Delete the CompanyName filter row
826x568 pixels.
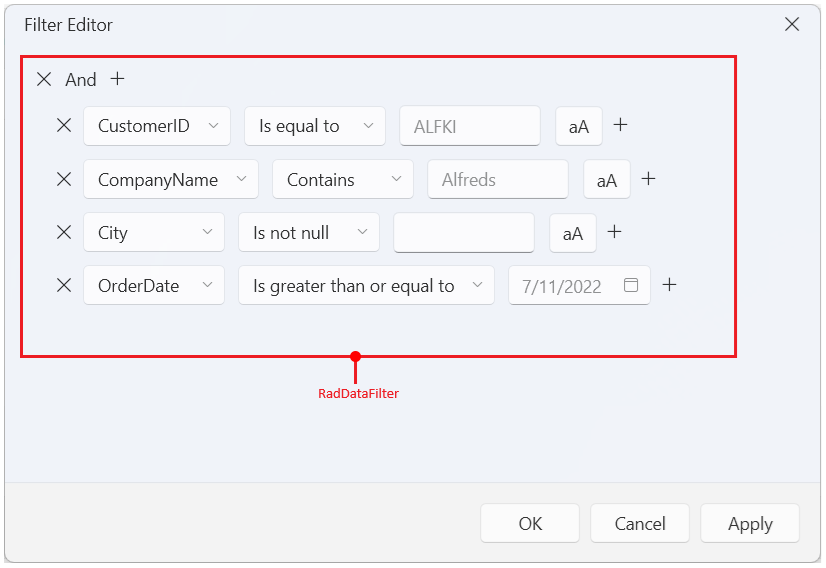coord(64,179)
